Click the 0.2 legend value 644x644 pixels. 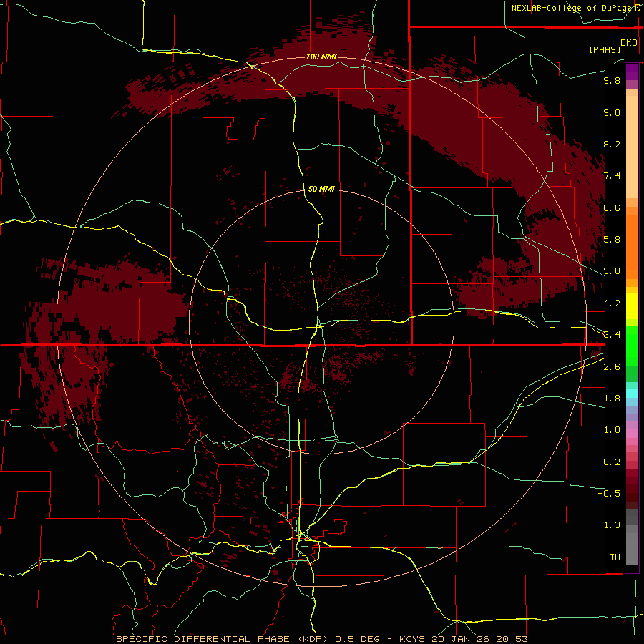click(612, 462)
